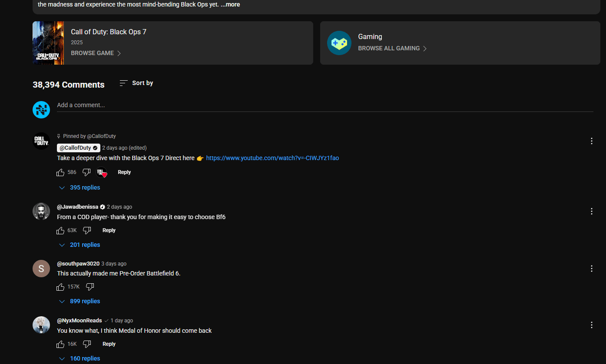This screenshot has width=606, height=364.
Task: Click @Jawadbenissa's '2 days ago' timestamp
Action: [119, 207]
